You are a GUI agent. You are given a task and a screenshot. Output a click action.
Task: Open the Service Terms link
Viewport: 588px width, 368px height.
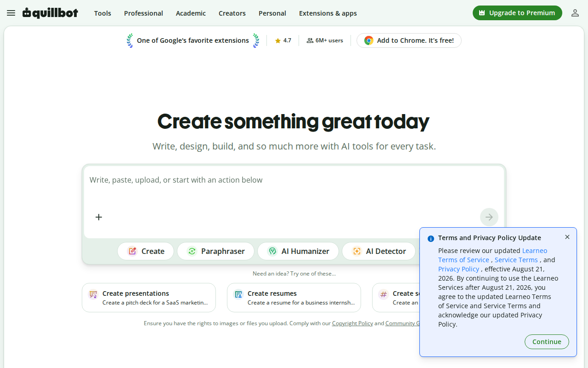click(x=516, y=260)
